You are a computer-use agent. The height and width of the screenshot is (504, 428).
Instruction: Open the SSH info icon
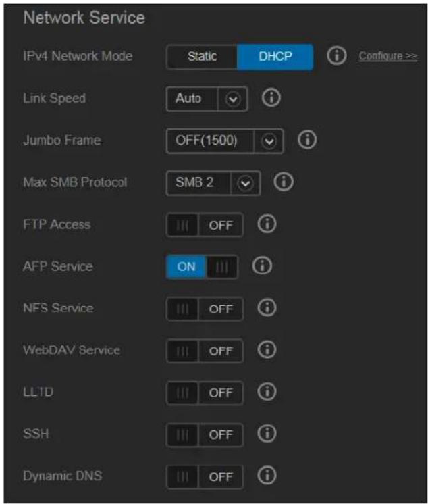[267, 434]
